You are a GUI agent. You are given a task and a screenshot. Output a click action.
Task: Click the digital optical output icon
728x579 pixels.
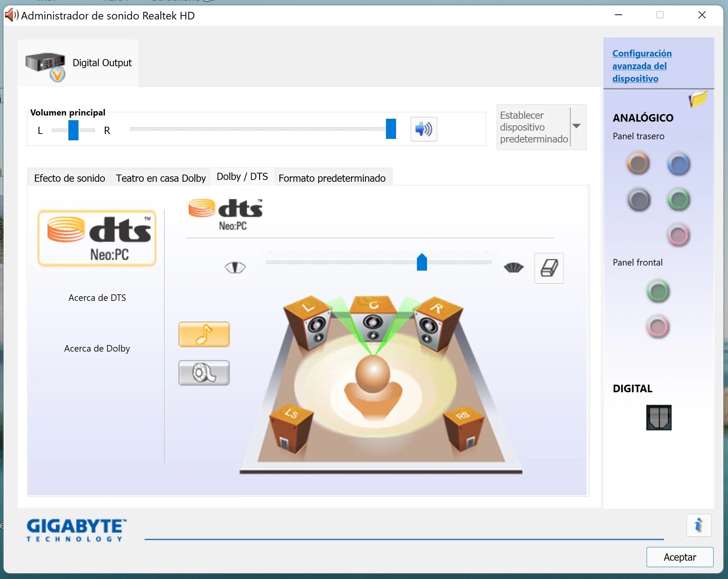coord(658,417)
